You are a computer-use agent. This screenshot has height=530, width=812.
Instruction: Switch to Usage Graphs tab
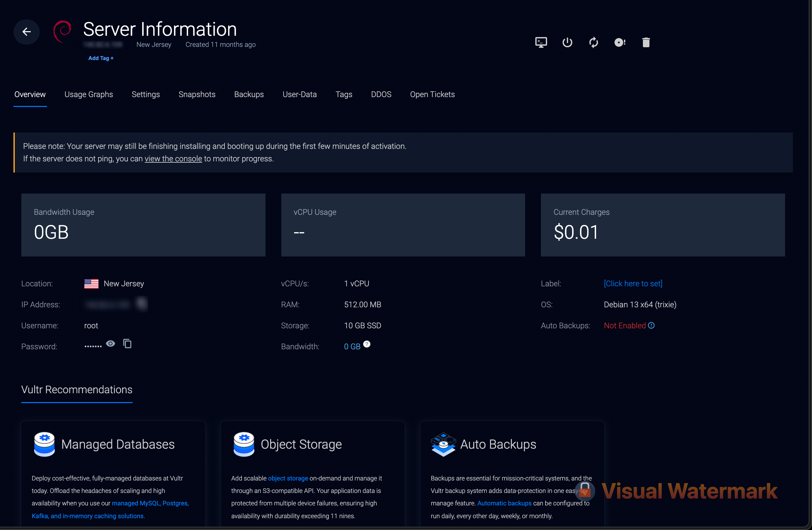[89, 94]
